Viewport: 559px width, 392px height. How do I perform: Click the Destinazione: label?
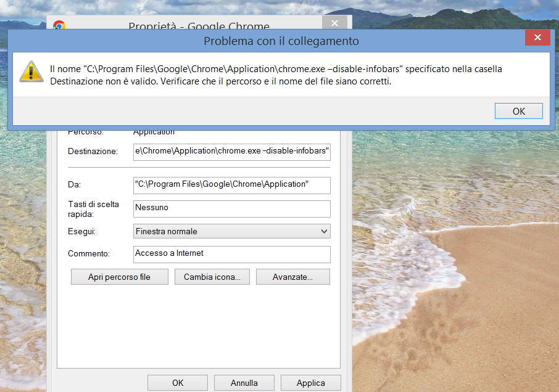93,152
